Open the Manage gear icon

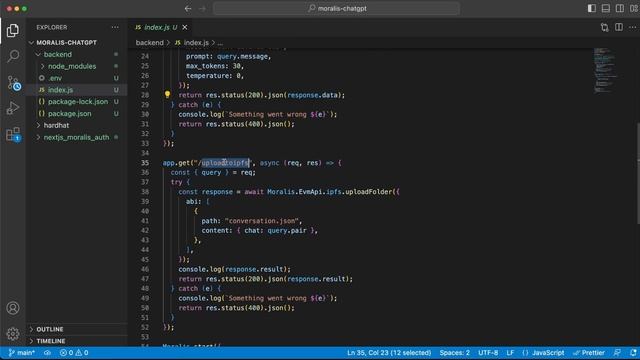(x=13, y=334)
